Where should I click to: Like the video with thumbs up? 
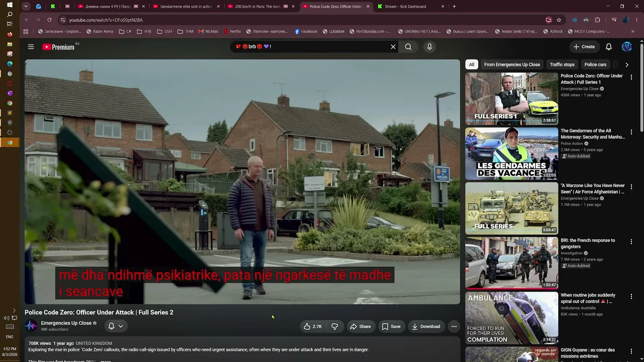tap(312, 326)
